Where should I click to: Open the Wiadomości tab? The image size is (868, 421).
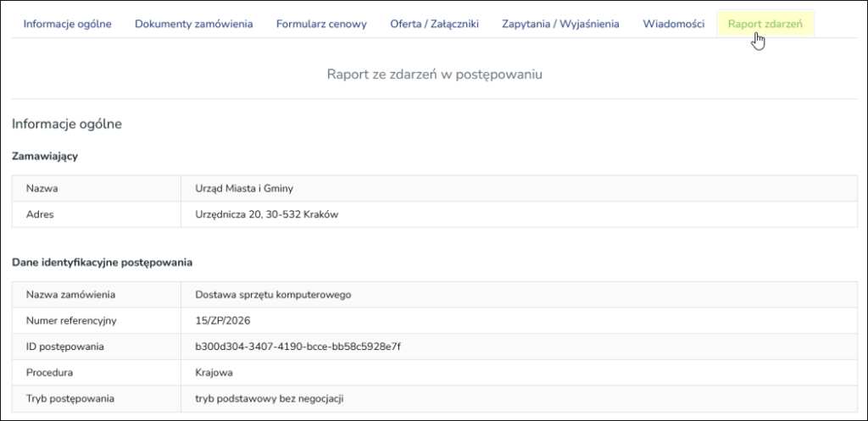(x=674, y=24)
